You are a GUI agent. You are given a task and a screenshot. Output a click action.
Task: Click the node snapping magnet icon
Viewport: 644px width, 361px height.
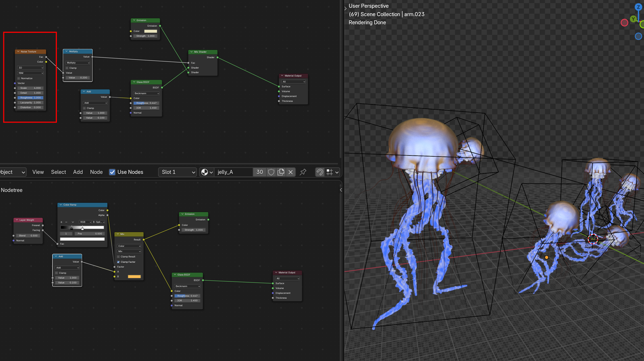[x=319, y=172]
